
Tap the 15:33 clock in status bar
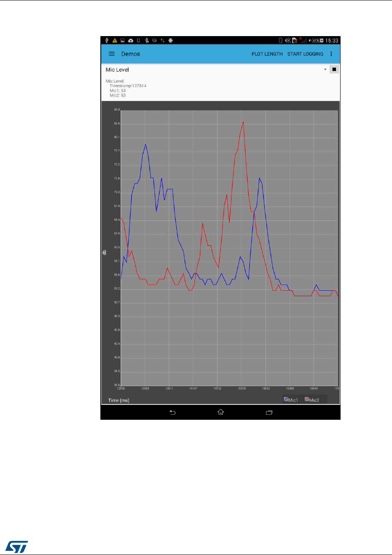pos(332,41)
